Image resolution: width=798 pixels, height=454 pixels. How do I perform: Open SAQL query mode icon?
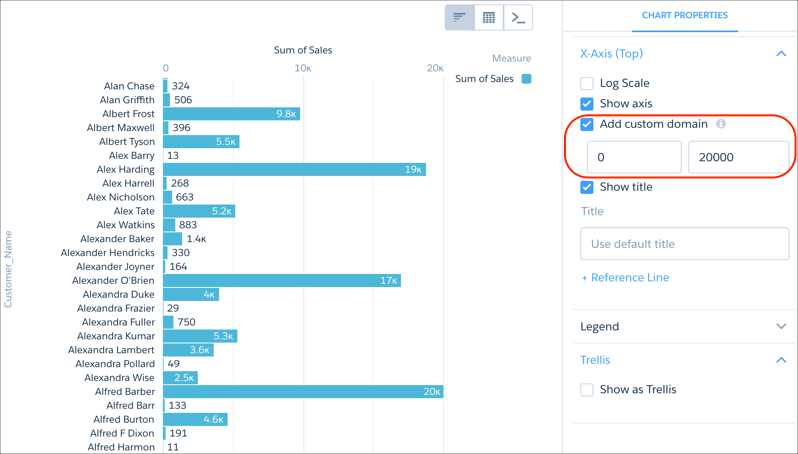[x=518, y=18]
